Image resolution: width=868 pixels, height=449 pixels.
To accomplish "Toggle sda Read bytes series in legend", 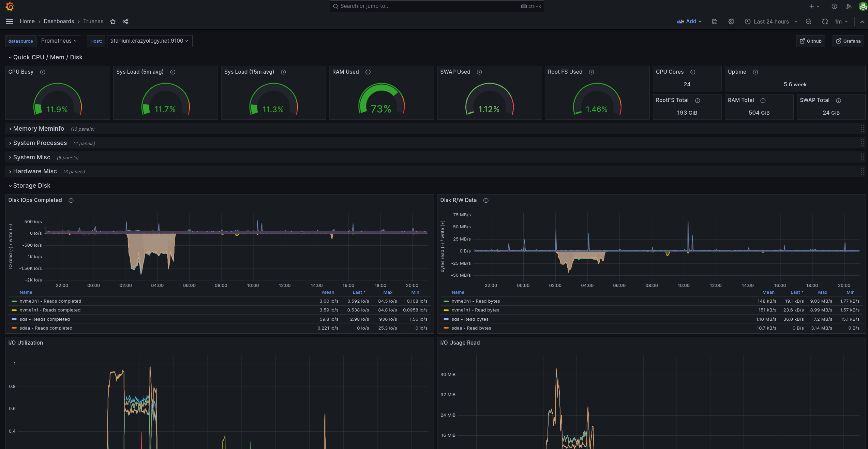I will click(x=470, y=319).
